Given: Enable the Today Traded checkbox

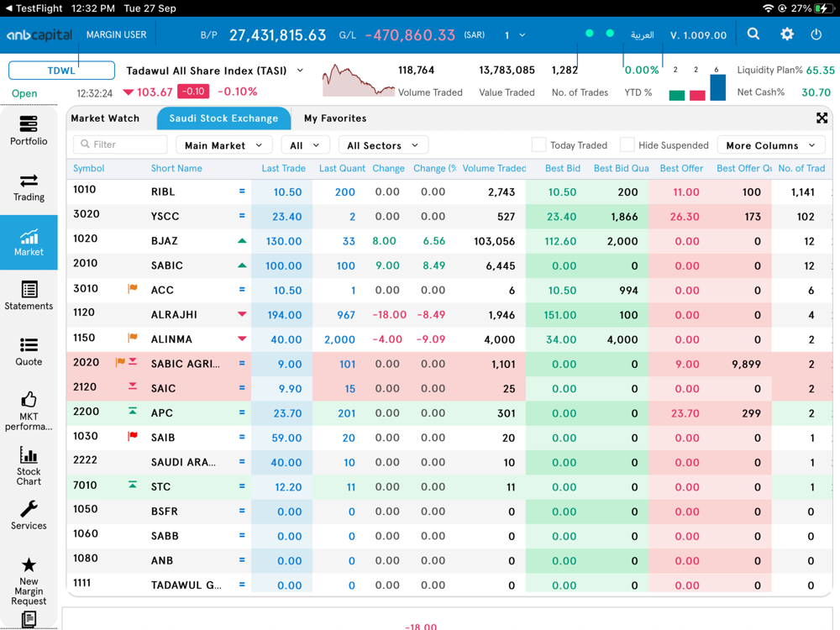Looking at the screenshot, I should [x=538, y=144].
